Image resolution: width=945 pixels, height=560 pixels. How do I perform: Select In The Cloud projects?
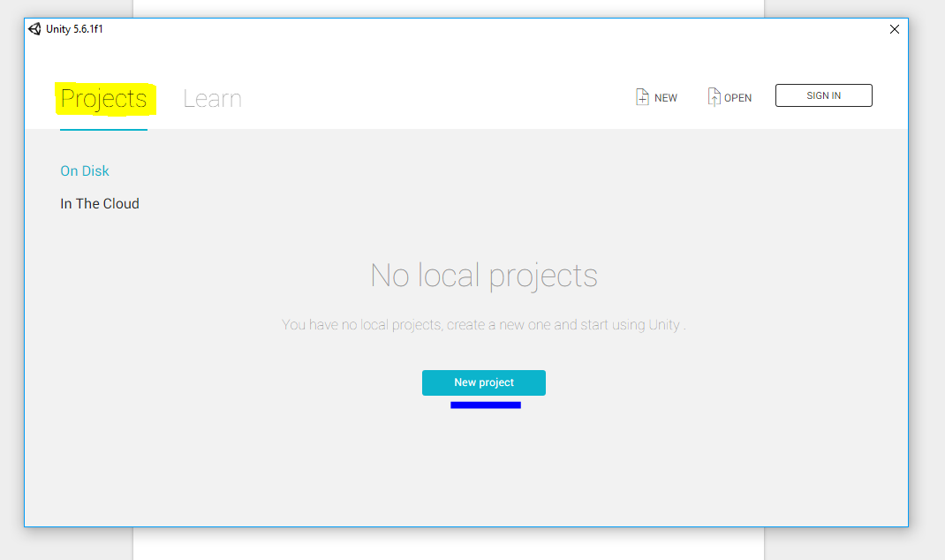click(100, 204)
